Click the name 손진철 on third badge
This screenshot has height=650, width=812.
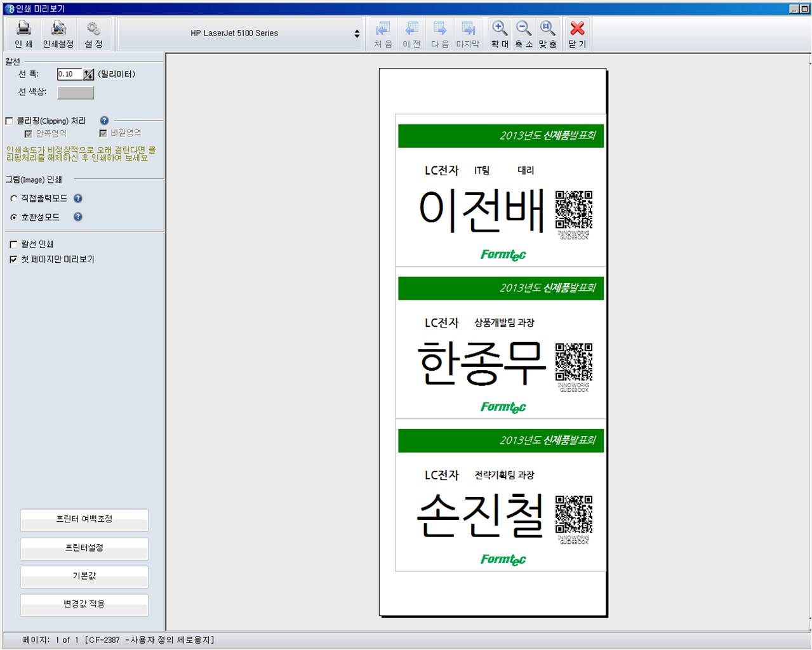click(x=481, y=515)
